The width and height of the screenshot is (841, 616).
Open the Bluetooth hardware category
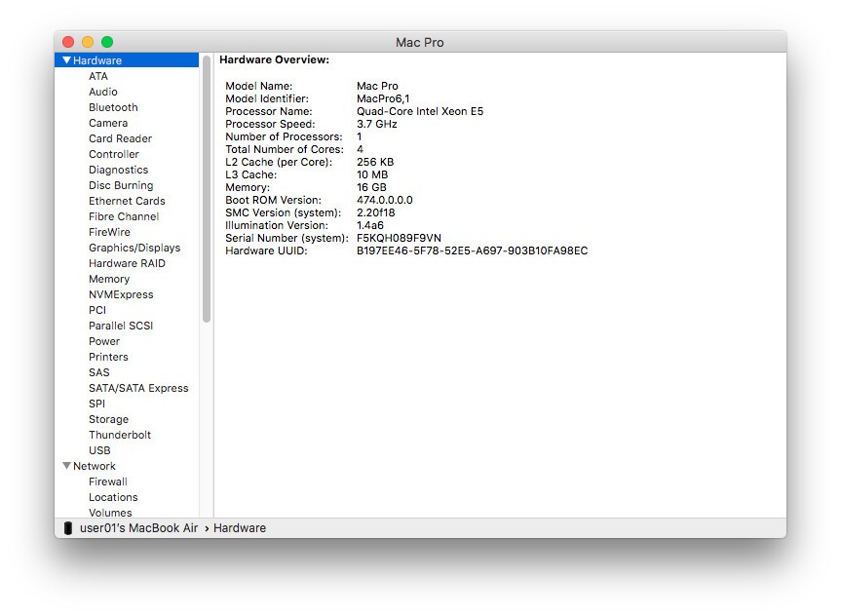[113, 107]
